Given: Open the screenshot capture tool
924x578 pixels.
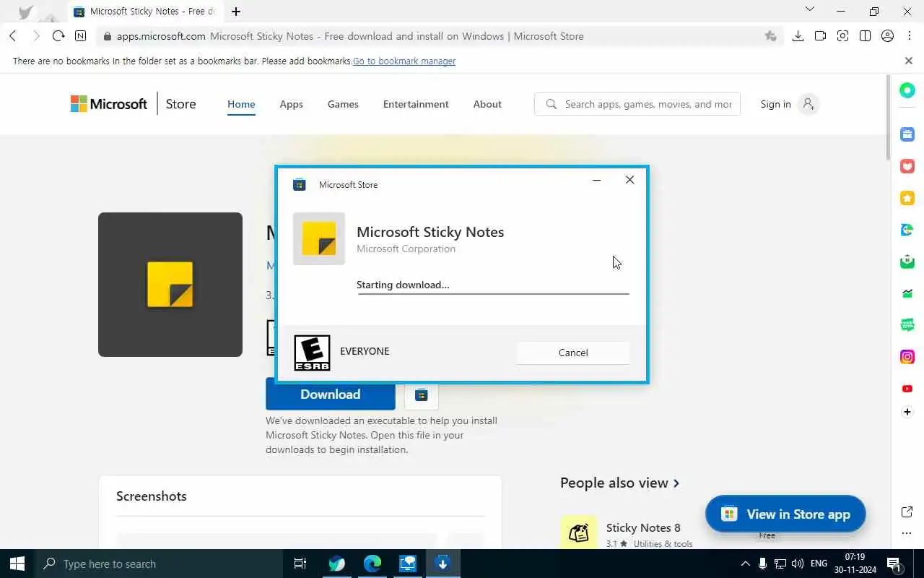Looking at the screenshot, I should (842, 36).
